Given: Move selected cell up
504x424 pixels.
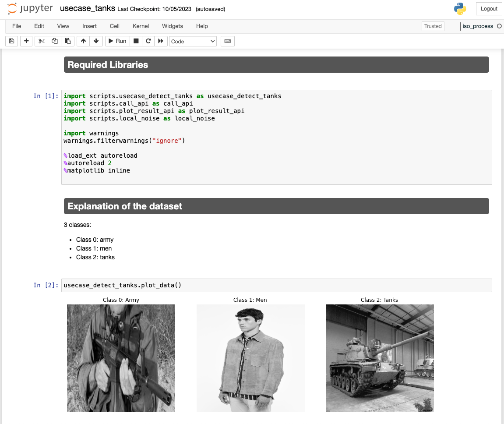Looking at the screenshot, I should (x=83, y=41).
